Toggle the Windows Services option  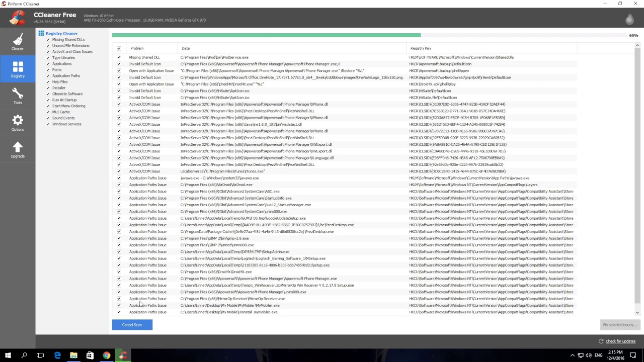point(48,124)
